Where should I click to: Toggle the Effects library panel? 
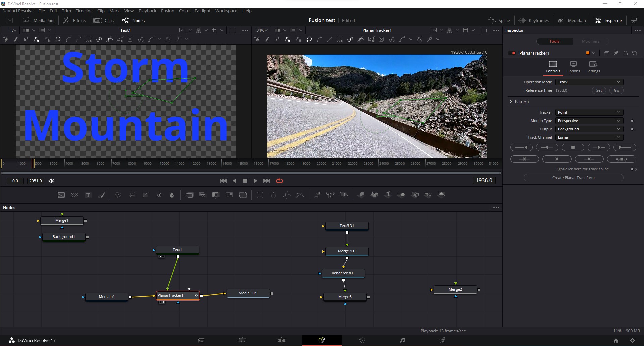click(x=74, y=20)
